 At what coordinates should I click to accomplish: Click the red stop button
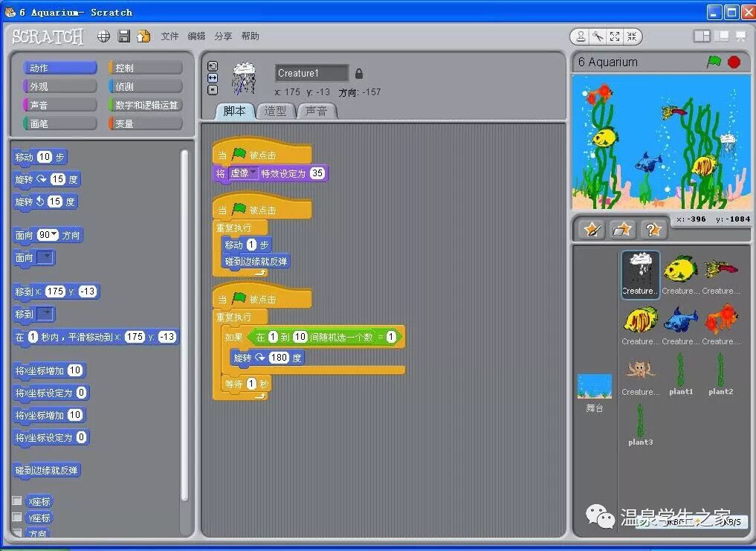pos(734,62)
